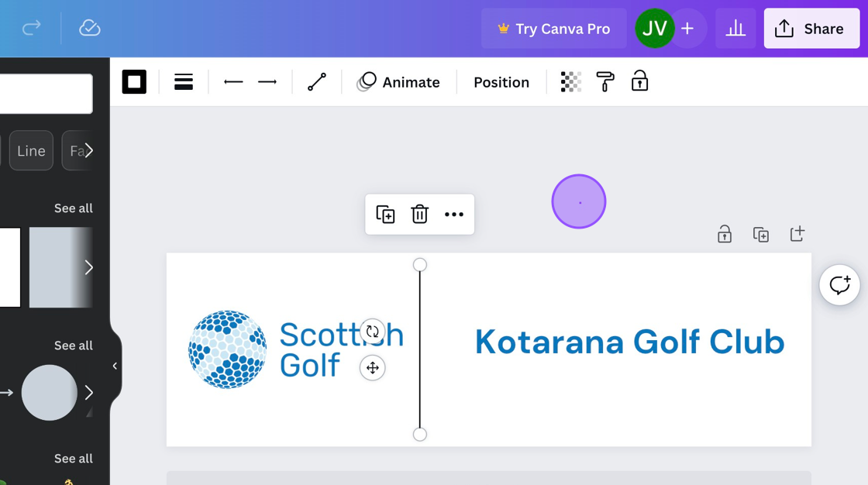Toggle the lock icon in toolbar

639,81
